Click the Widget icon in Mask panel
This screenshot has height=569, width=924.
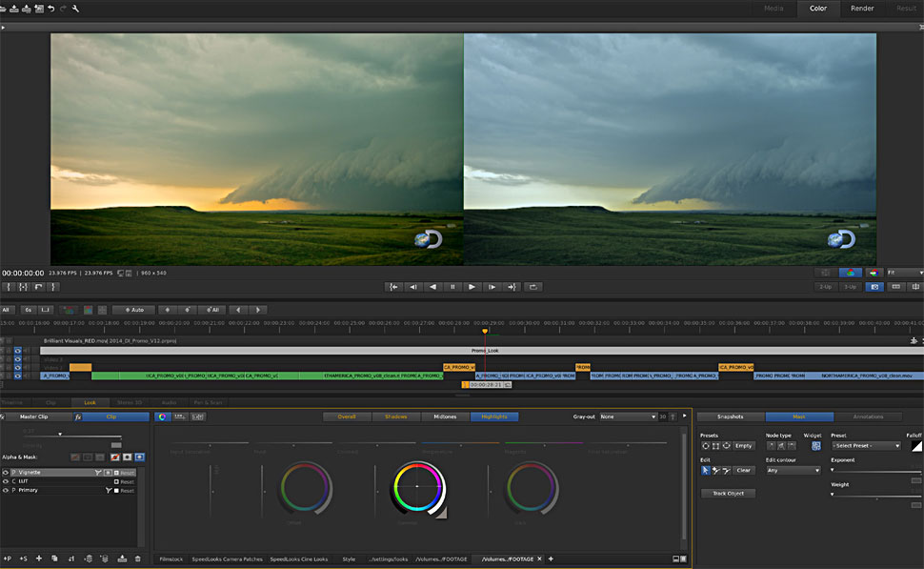click(x=815, y=446)
